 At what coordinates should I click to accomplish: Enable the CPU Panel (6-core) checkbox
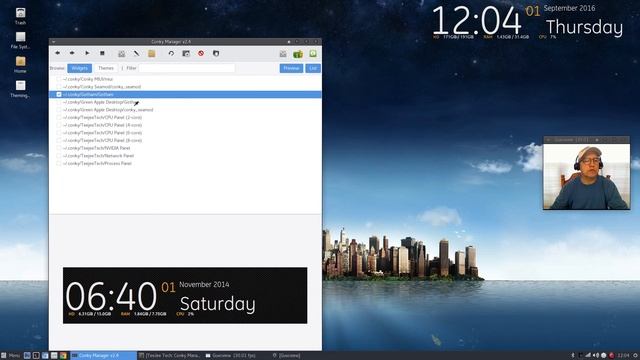click(x=59, y=133)
